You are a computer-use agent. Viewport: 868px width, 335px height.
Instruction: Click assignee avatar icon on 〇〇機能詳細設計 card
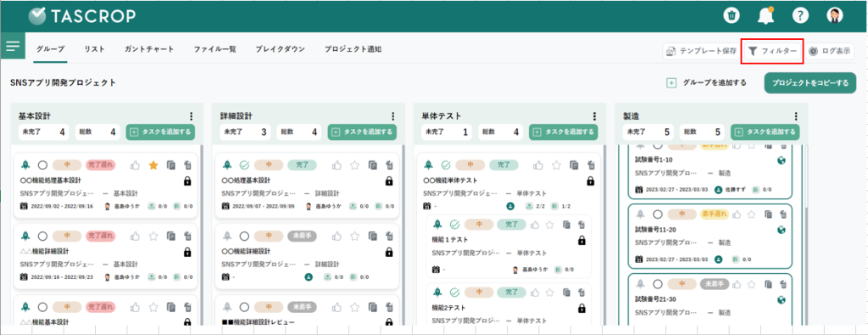click(309, 276)
